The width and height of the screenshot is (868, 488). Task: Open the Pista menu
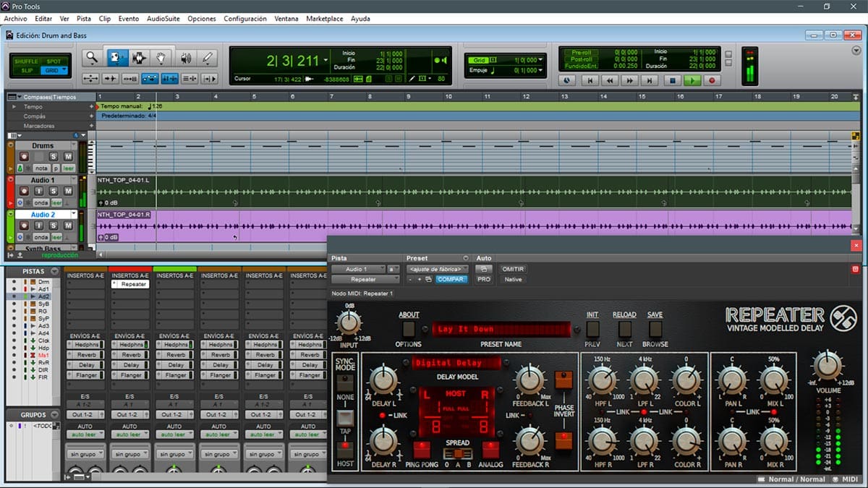pos(84,19)
